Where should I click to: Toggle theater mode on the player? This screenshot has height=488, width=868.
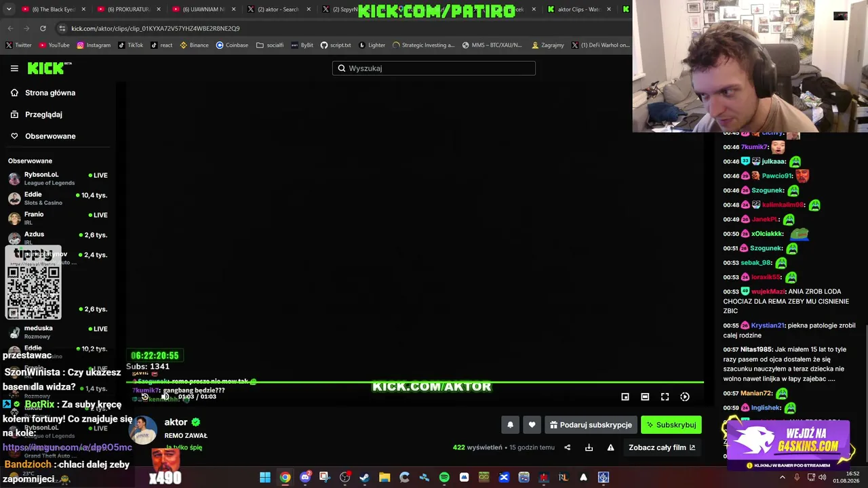[x=645, y=396]
